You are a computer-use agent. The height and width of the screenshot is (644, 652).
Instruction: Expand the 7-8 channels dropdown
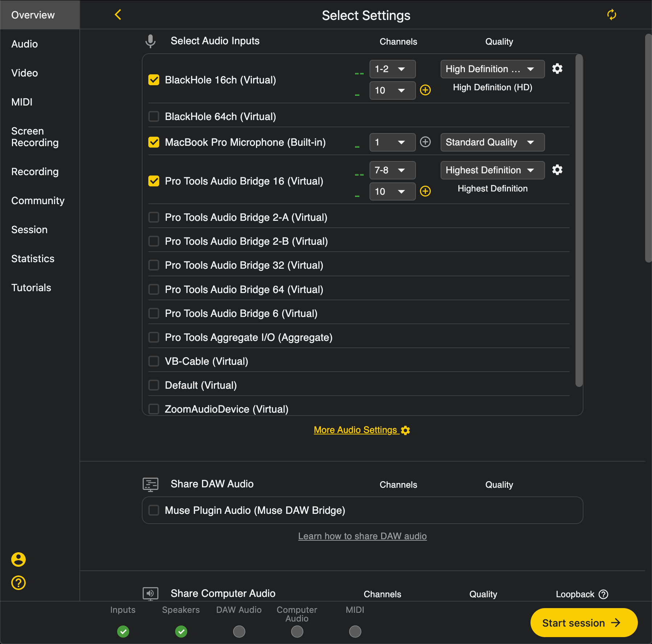point(392,170)
